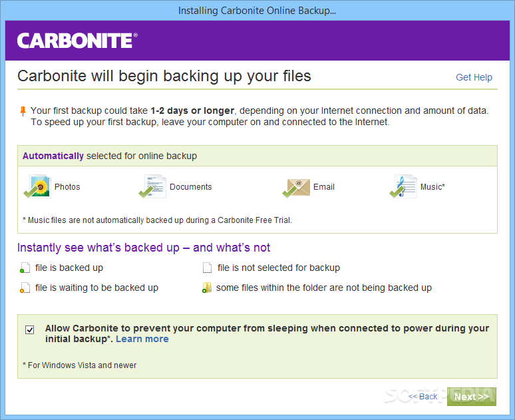
Task: Click the orange-dot waiting file icon
Action: (25, 288)
